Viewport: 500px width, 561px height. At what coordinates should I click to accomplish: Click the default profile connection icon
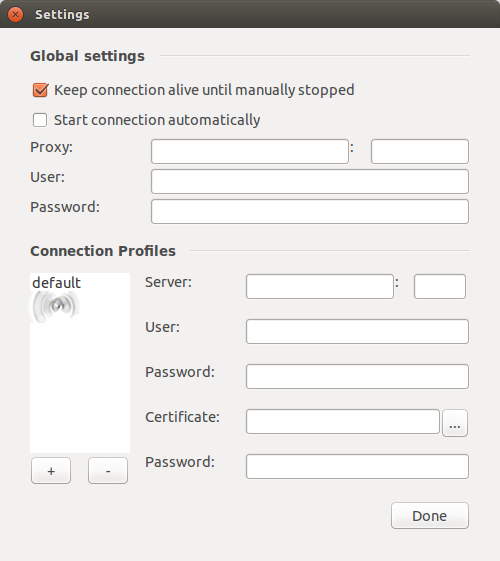(55, 307)
